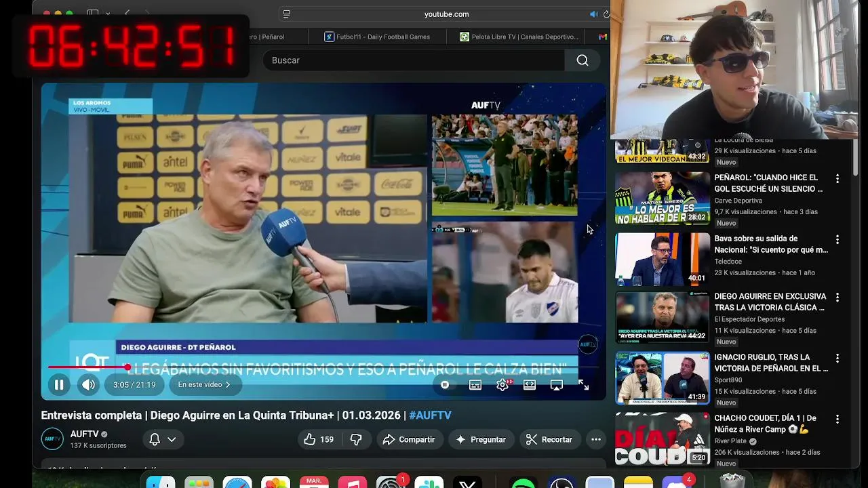Screen dimensions: 868x488
Task: Open System Settings in the Dock
Action: [x=391, y=482]
